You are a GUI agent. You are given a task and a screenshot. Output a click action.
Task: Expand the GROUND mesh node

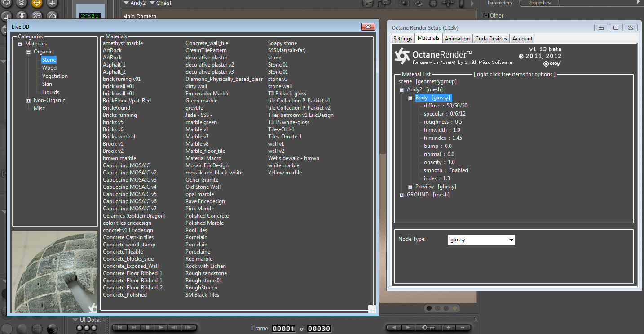(x=402, y=195)
